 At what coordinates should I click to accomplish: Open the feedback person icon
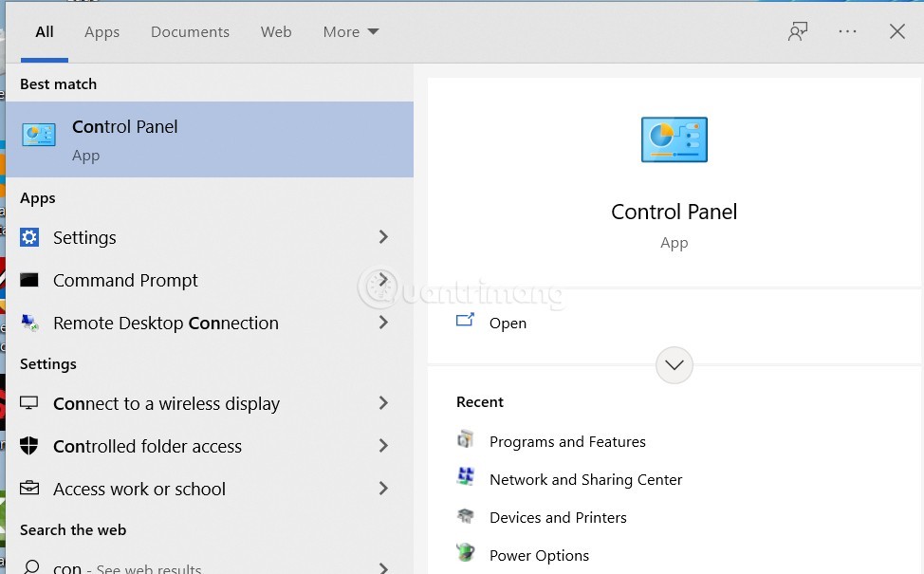tap(798, 32)
